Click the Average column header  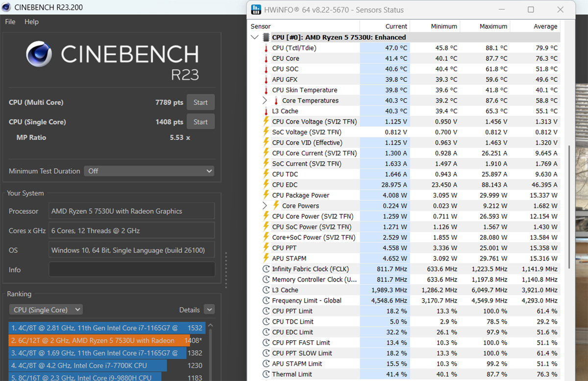(x=545, y=26)
